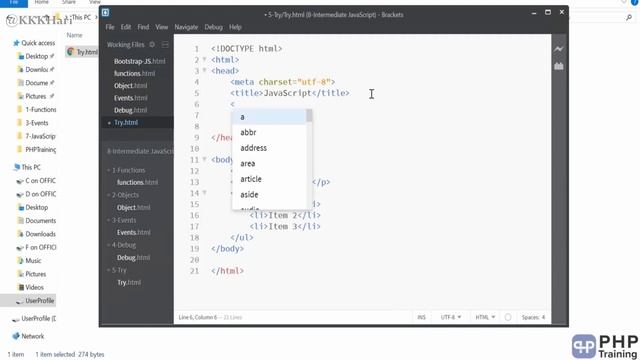The width and height of the screenshot is (640, 360).
Task: Choose 'aside' from code hints
Action: pyautogui.click(x=269, y=194)
